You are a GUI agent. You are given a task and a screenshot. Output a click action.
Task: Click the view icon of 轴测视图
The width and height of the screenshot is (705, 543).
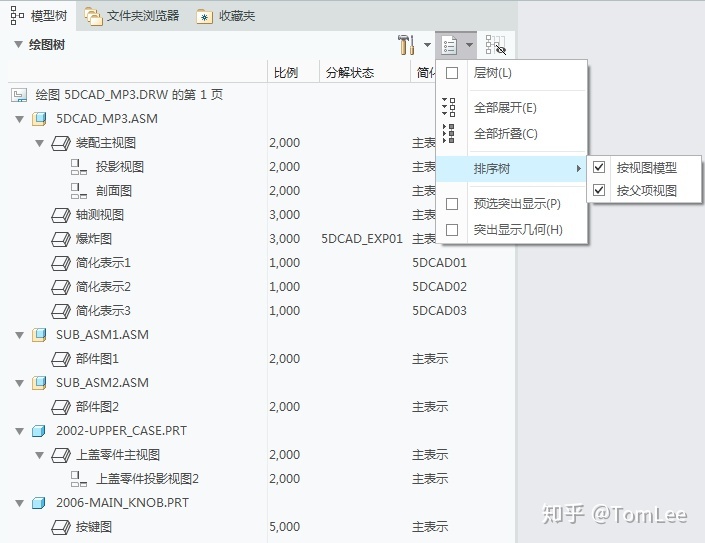click(x=61, y=215)
